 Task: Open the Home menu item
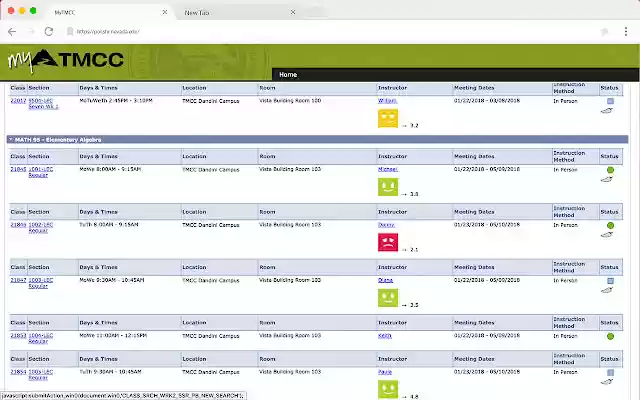click(288, 75)
